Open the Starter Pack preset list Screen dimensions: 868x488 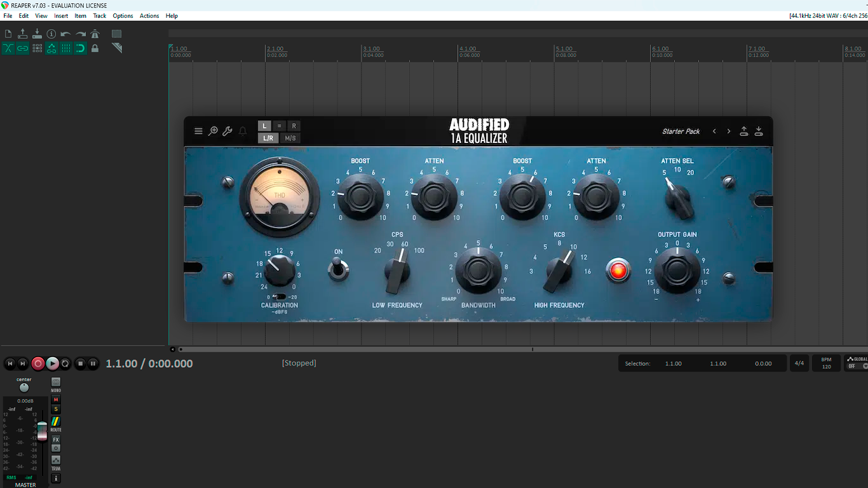681,132
